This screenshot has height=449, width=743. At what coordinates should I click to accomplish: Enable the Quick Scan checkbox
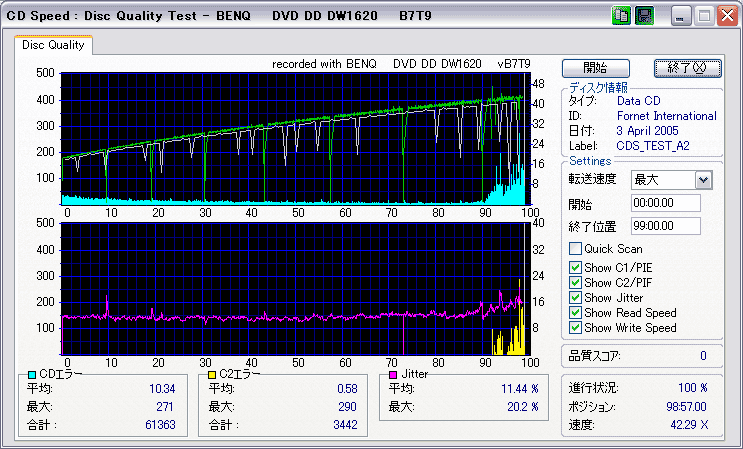pos(575,249)
